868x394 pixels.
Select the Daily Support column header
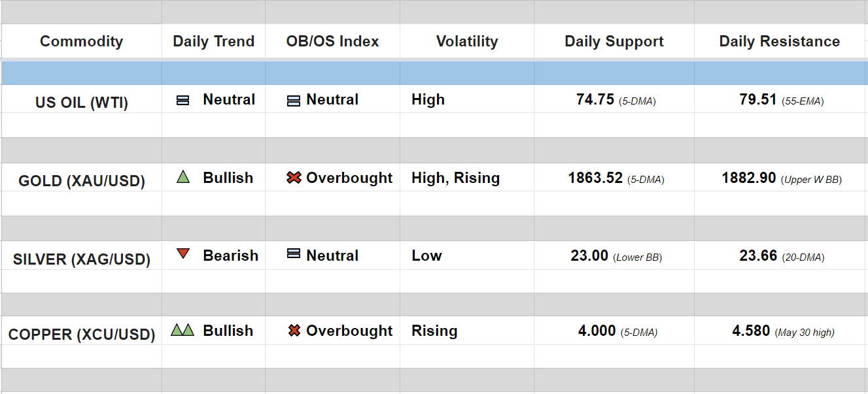[x=614, y=41]
